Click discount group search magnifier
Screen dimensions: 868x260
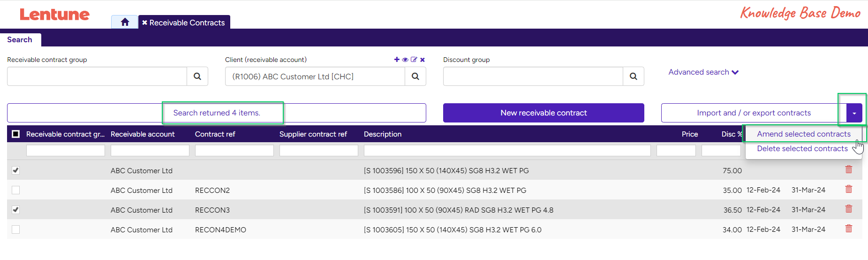click(634, 76)
